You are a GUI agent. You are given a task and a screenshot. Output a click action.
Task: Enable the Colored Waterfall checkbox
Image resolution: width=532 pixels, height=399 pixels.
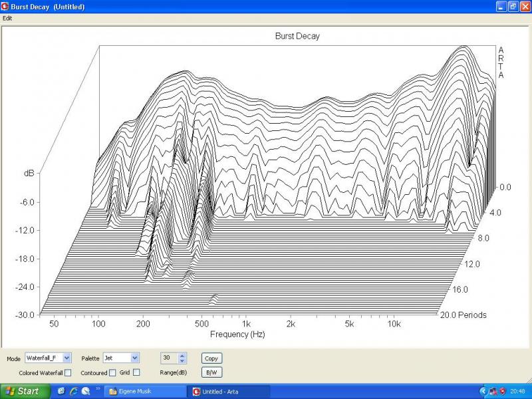tap(68, 373)
